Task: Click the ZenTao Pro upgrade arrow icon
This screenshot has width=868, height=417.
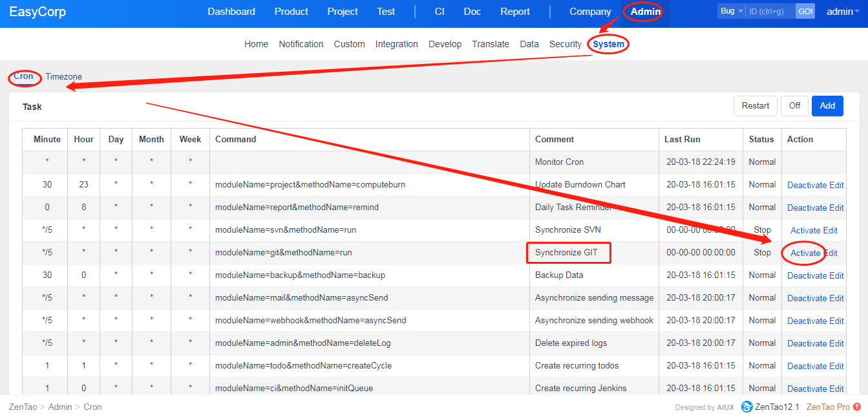Action: (857, 407)
